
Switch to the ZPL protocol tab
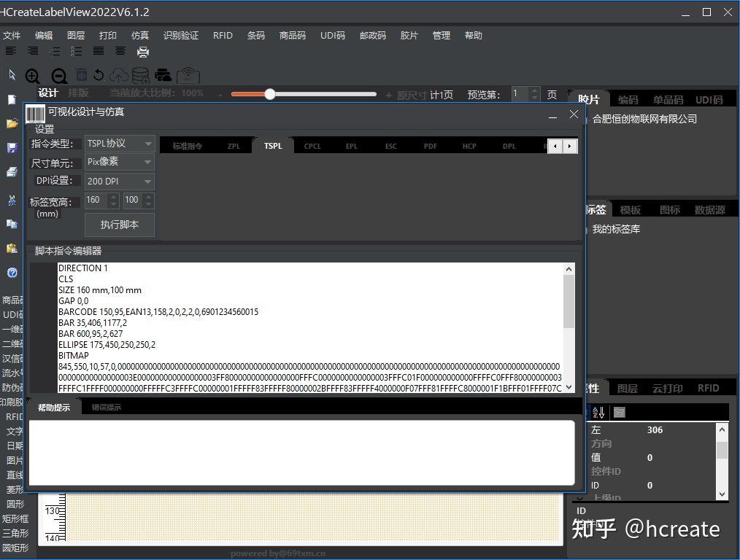(x=234, y=146)
